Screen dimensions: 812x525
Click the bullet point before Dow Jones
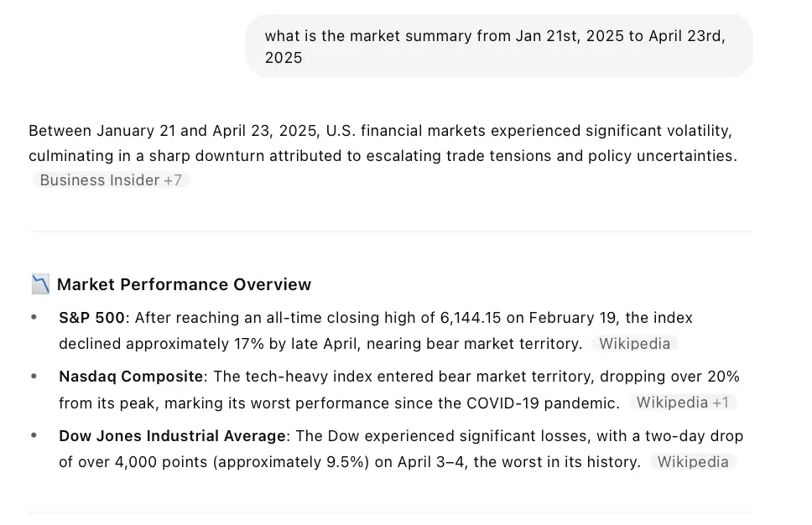(34, 436)
